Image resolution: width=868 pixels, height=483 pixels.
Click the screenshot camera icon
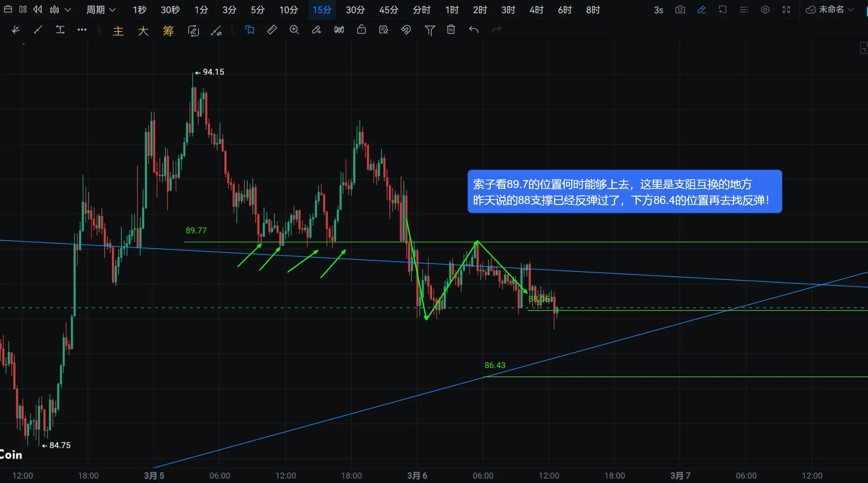pyautogui.click(x=680, y=10)
